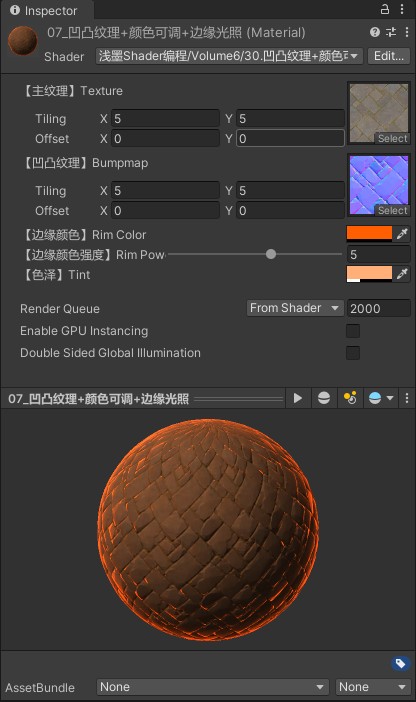Image resolution: width=416 pixels, height=702 pixels.
Task: Click the Bumpmap Tiling Y field
Action: (290, 191)
